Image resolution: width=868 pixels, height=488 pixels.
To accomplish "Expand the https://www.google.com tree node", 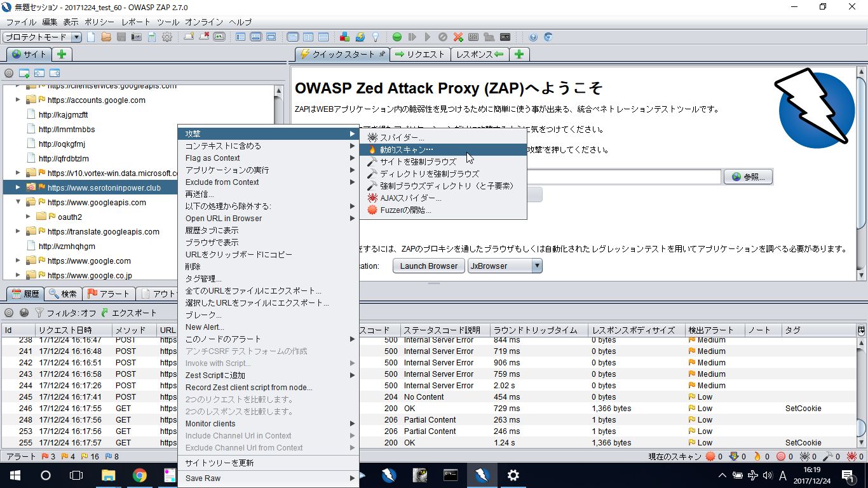I will point(18,261).
